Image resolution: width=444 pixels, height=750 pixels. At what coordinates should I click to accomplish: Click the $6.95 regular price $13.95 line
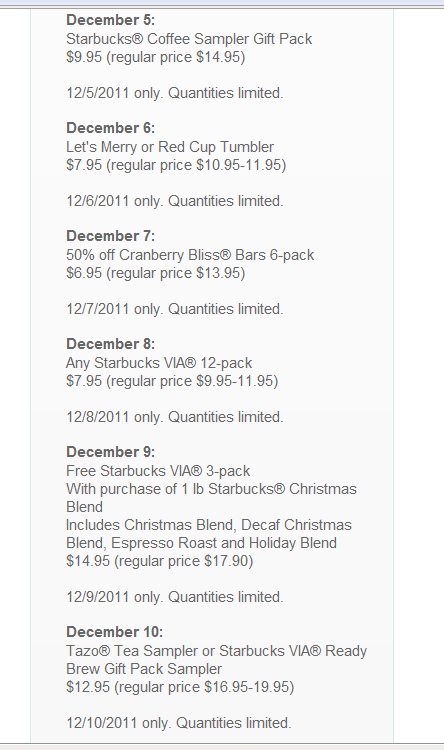[x=155, y=273]
